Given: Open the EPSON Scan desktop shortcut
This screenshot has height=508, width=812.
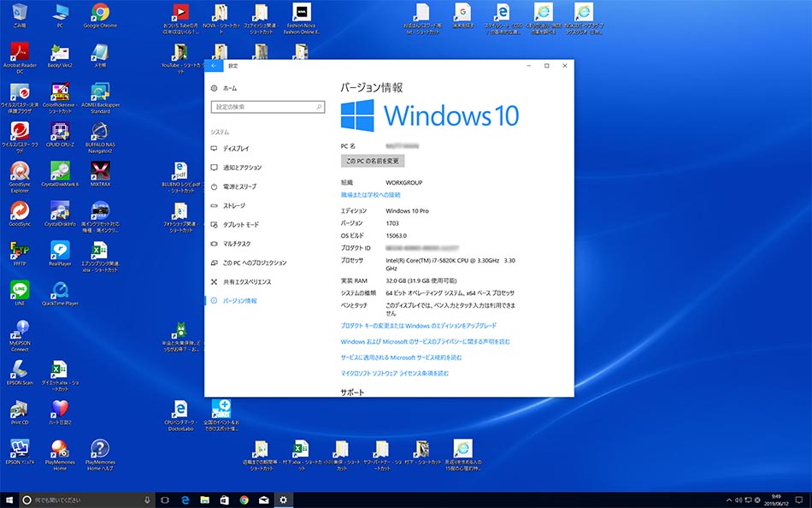Looking at the screenshot, I should [20, 369].
